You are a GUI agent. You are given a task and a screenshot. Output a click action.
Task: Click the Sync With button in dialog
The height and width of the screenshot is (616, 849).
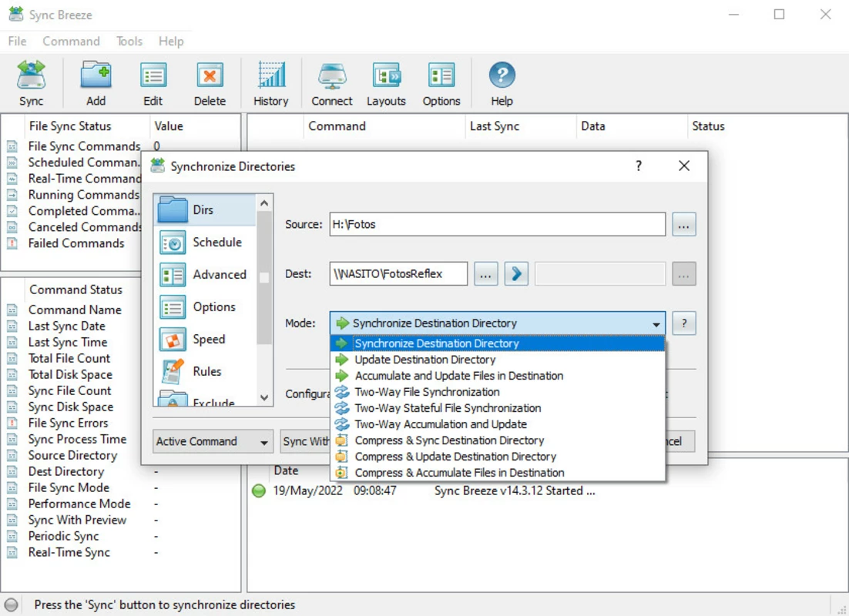click(305, 441)
